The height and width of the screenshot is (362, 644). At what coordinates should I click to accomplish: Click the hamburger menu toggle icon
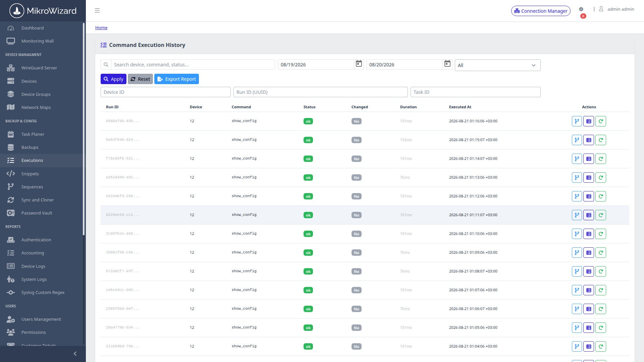point(97,11)
